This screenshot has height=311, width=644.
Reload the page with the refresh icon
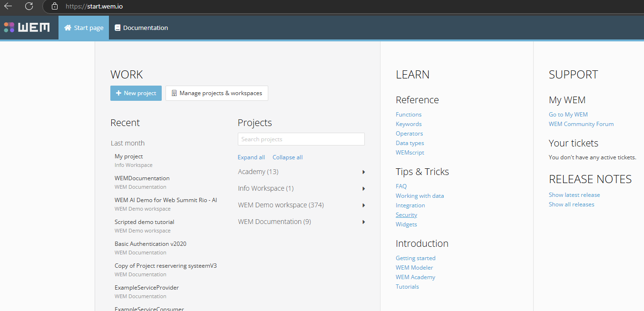[x=29, y=6]
